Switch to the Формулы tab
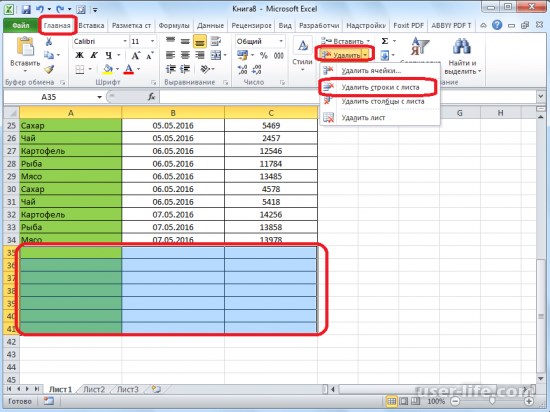Image resolution: width=550 pixels, height=412 pixels. pos(174,26)
